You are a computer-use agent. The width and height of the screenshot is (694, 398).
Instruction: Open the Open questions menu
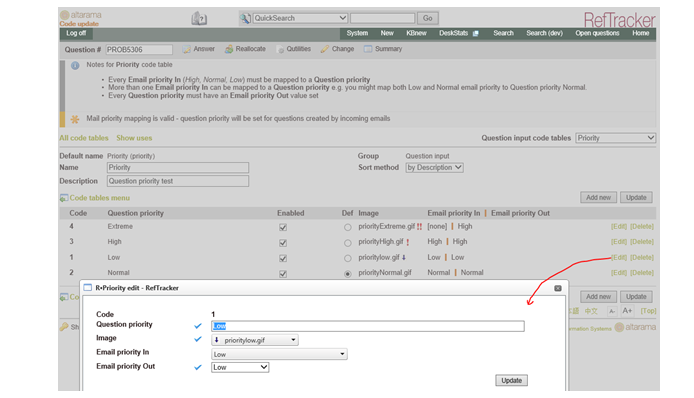click(x=597, y=33)
